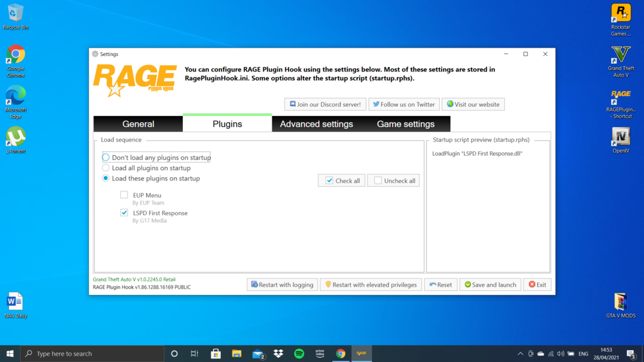Click the battery icon in system tray
The width and height of the screenshot is (644, 362).
click(571, 354)
